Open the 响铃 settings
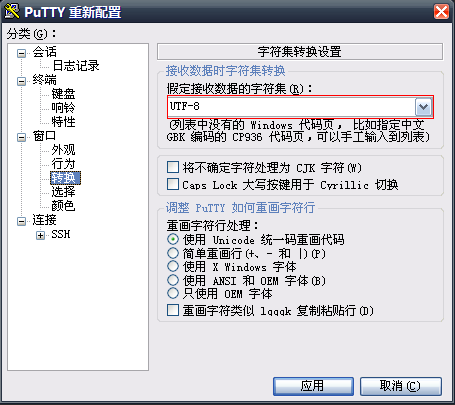455x405 pixels. click(63, 108)
